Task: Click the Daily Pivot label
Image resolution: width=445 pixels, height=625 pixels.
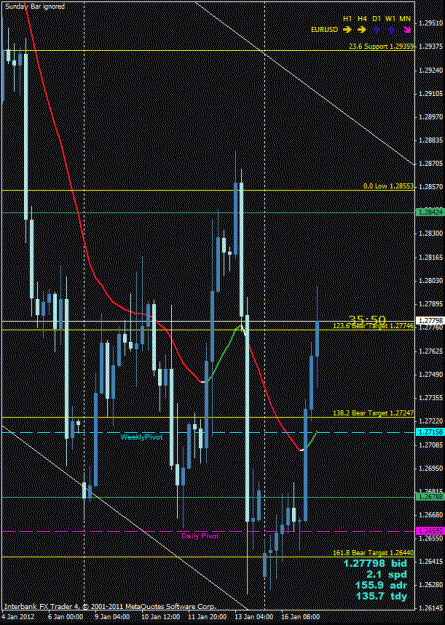Action: pos(200,536)
